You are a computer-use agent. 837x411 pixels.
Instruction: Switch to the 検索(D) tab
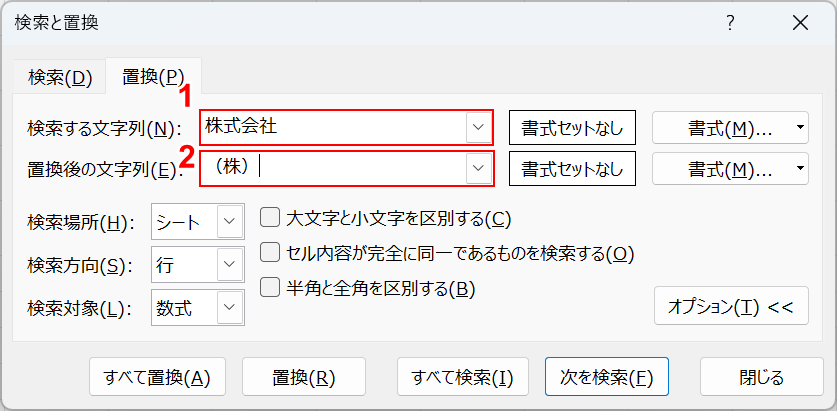(x=60, y=77)
